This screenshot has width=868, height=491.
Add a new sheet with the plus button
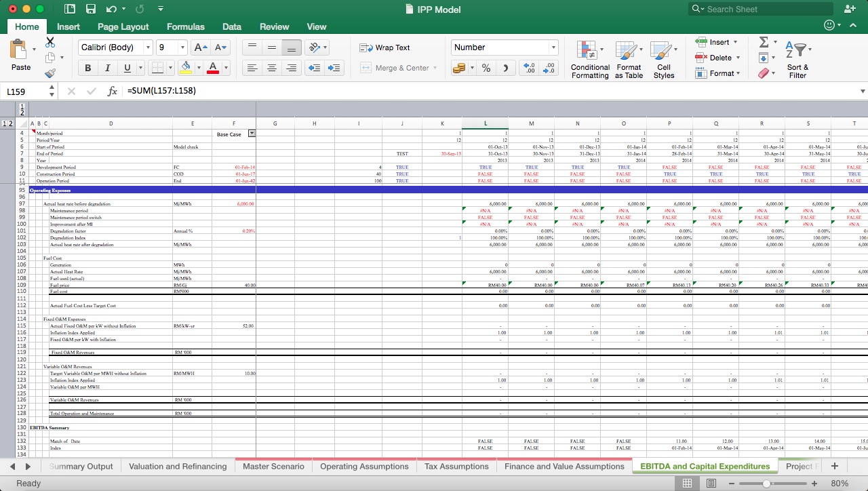tap(833, 466)
